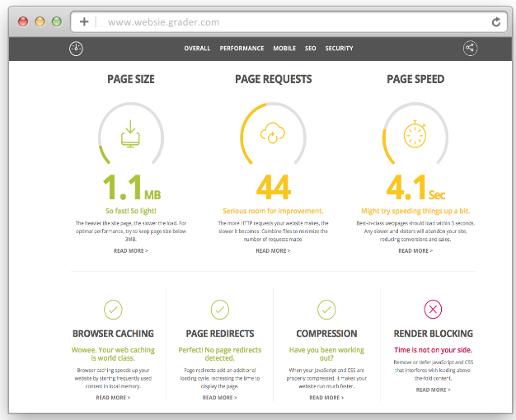Click the share icon in the nav bar
This screenshot has width=516, height=420.
tap(471, 49)
